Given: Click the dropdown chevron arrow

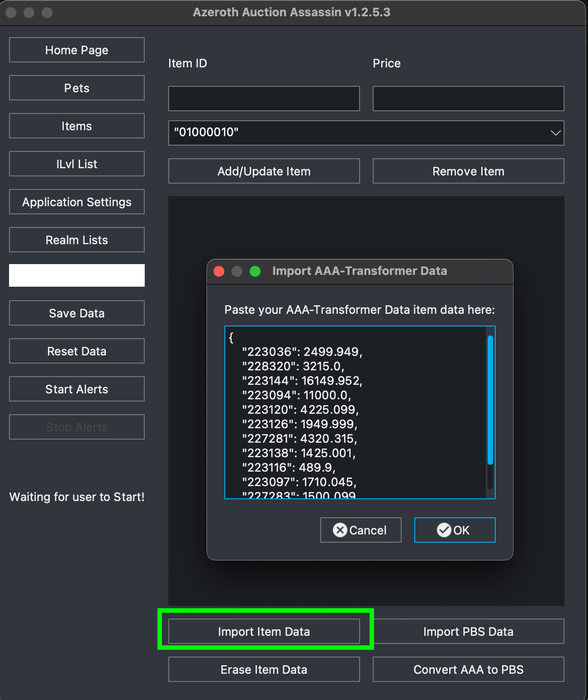Looking at the screenshot, I should click(556, 133).
